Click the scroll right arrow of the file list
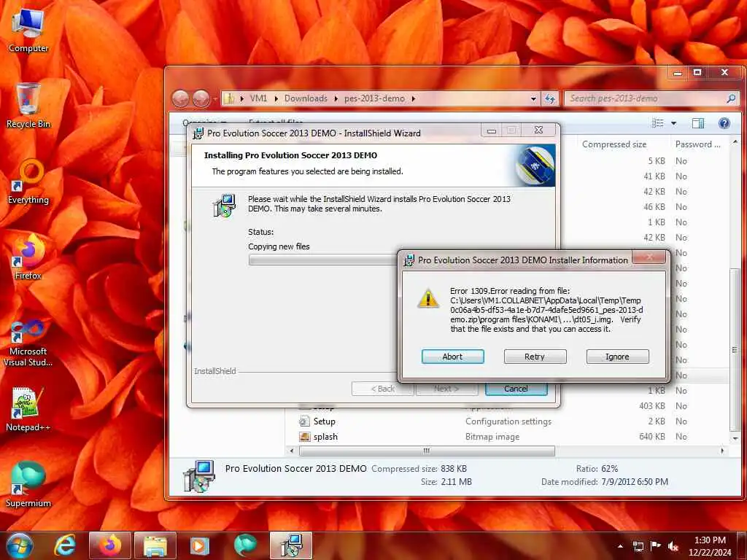 (722, 451)
